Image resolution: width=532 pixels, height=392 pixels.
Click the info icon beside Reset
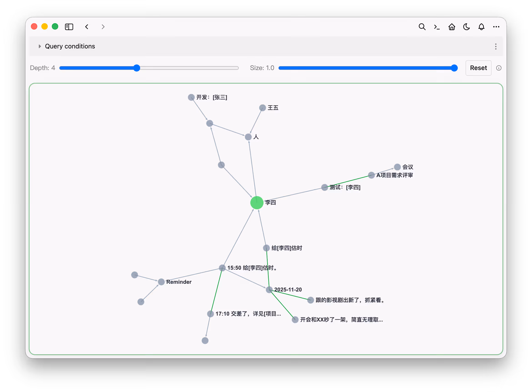(x=499, y=68)
